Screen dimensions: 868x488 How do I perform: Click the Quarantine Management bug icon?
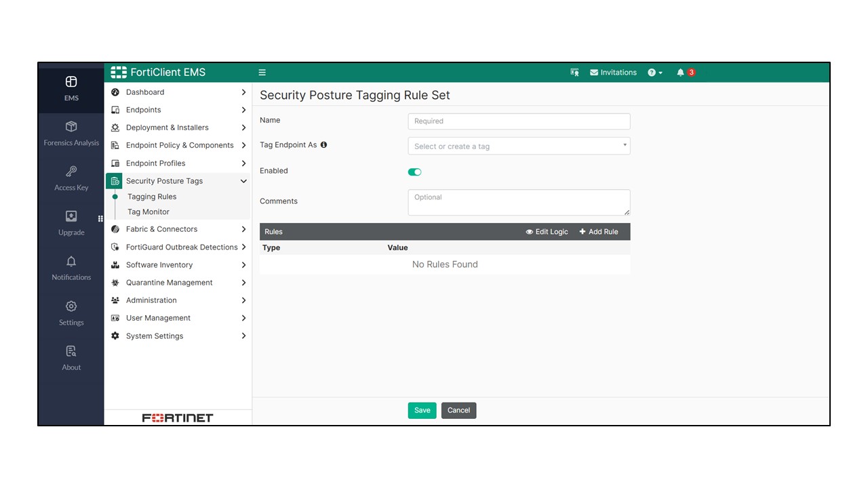[115, 283]
